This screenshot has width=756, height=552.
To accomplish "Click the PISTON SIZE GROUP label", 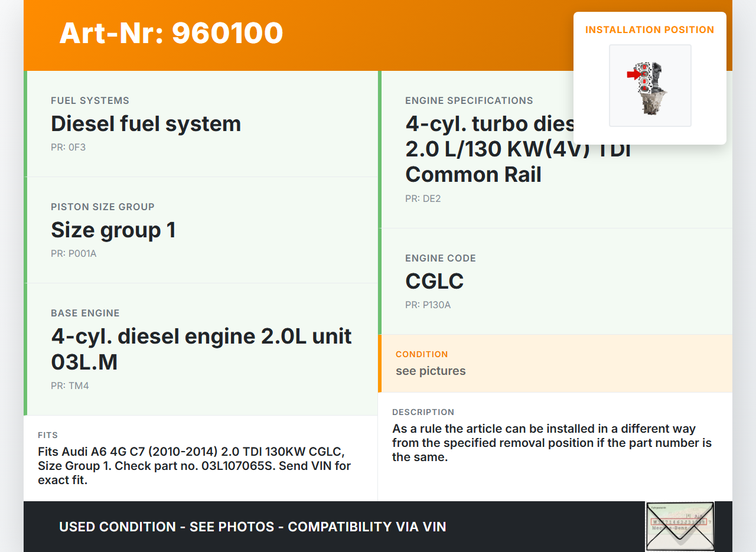I will [x=103, y=207].
